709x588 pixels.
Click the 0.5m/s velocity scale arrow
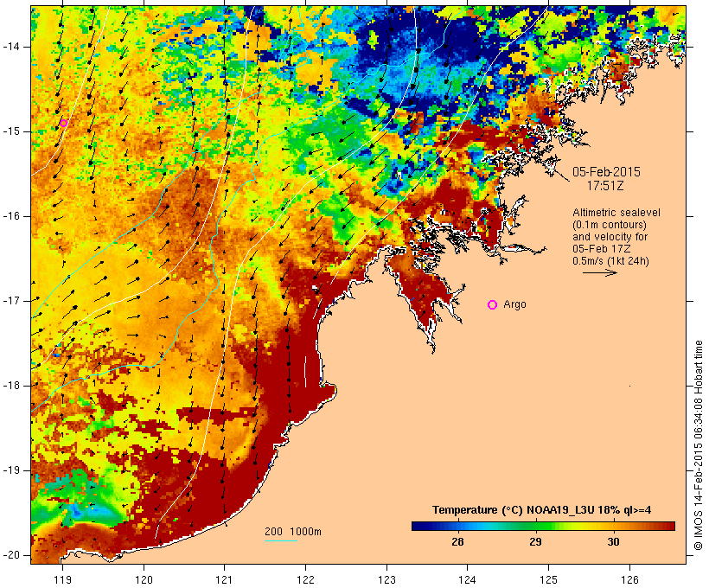(599, 272)
